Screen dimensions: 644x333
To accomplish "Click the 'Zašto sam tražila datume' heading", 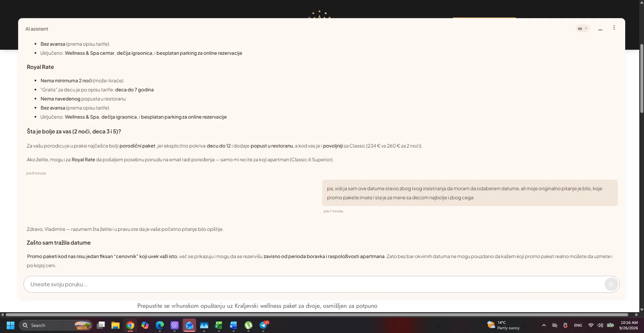I will click(x=59, y=243).
